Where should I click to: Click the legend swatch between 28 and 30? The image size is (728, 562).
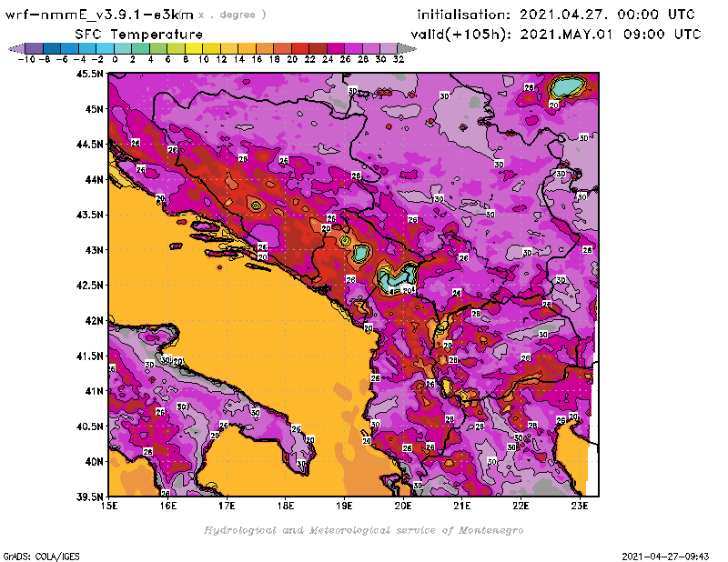click(x=371, y=49)
